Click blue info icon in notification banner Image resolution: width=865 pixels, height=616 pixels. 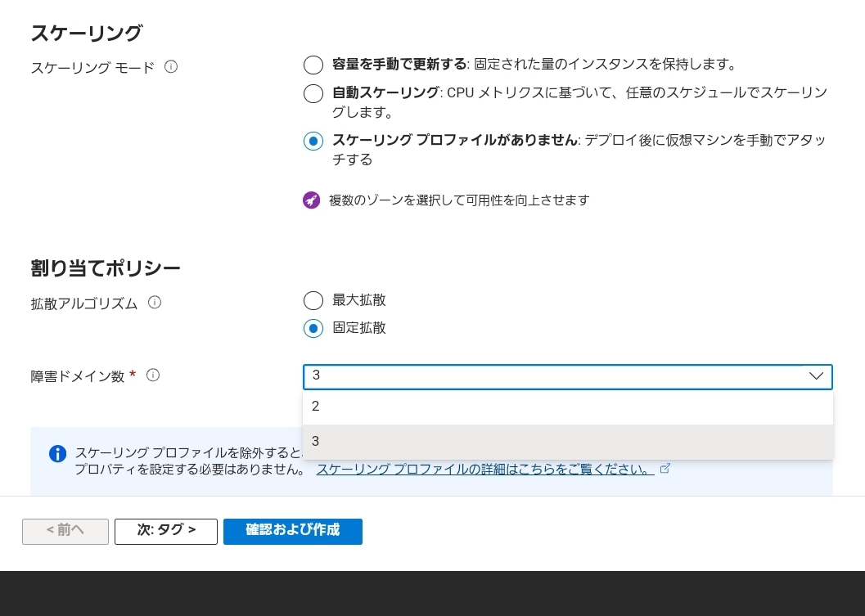pyautogui.click(x=57, y=454)
